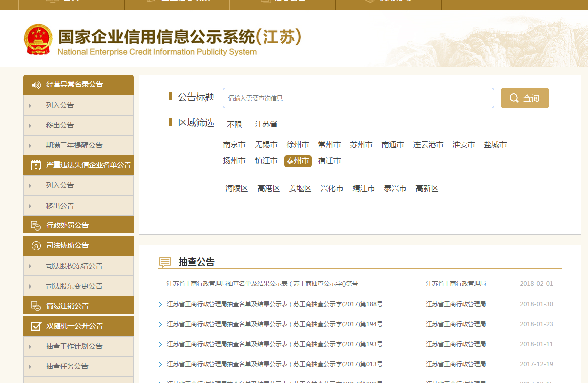Viewport: 588px width, 383px height.
Task: Filter by 镇江市
Action: click(x=266, y=161)
